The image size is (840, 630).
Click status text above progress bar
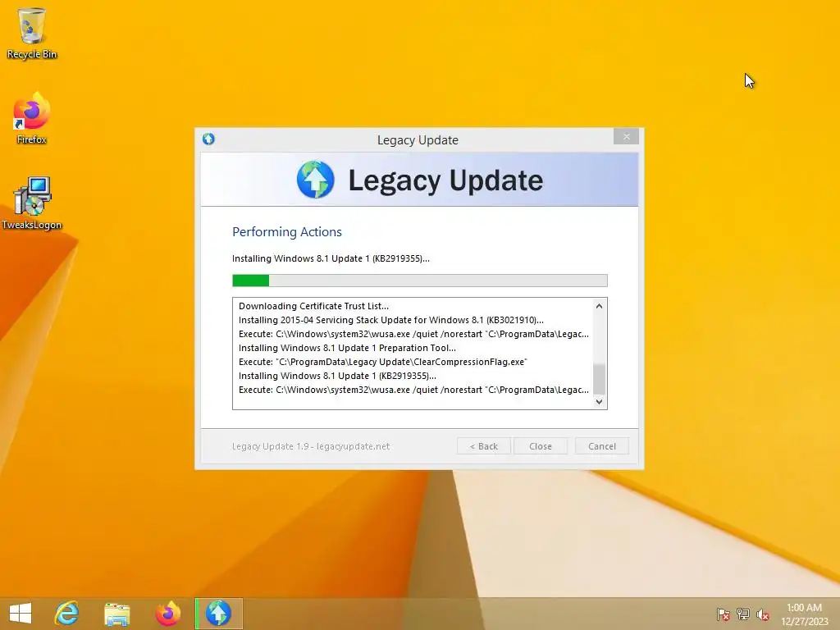coord(331,258)
